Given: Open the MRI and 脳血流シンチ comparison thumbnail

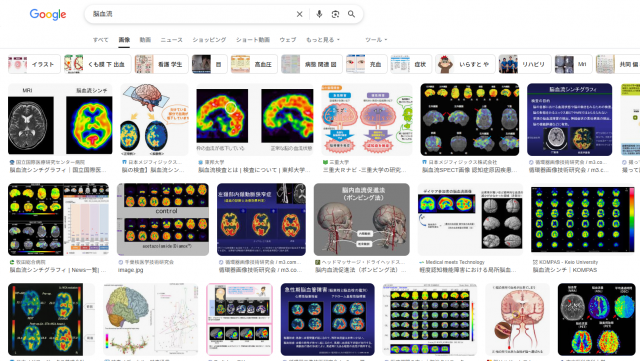Looking at the screenshot, I should (60, 119).
